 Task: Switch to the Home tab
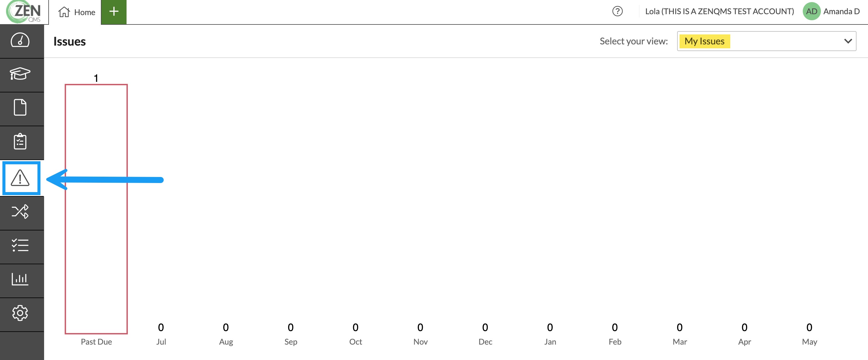pyautogui.click(x=77, y=12)
